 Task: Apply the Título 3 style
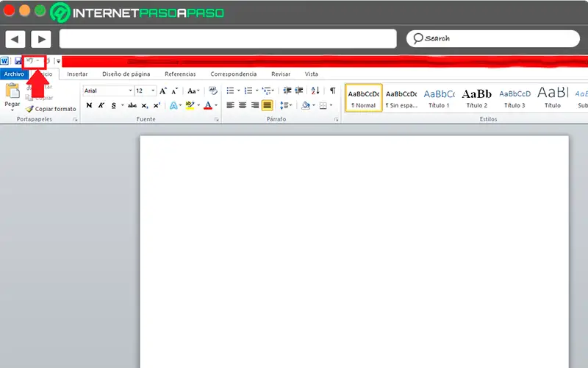[514, 98]
